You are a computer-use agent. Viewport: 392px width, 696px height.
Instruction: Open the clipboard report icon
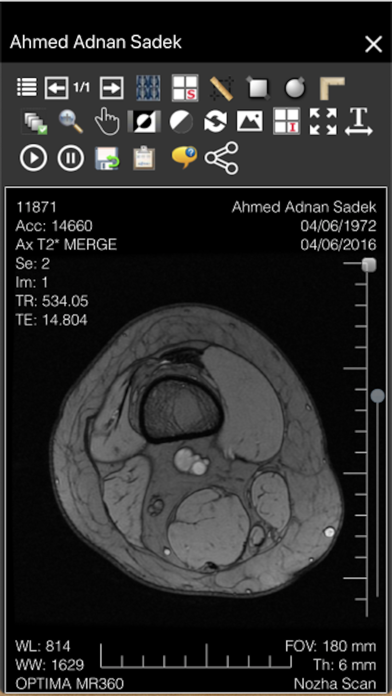[144, 158]
